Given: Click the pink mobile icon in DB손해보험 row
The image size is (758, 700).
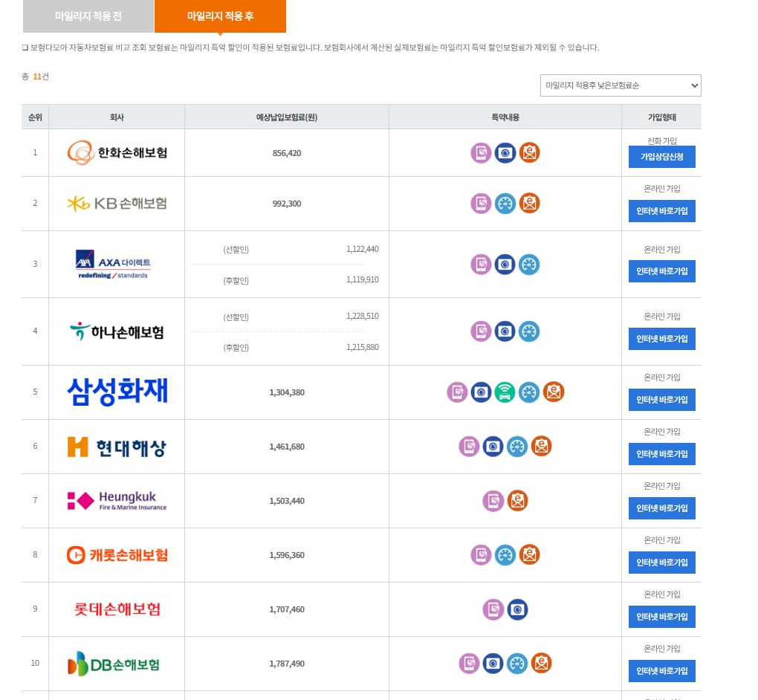Looking at the screenshot, I should point(469,664).
